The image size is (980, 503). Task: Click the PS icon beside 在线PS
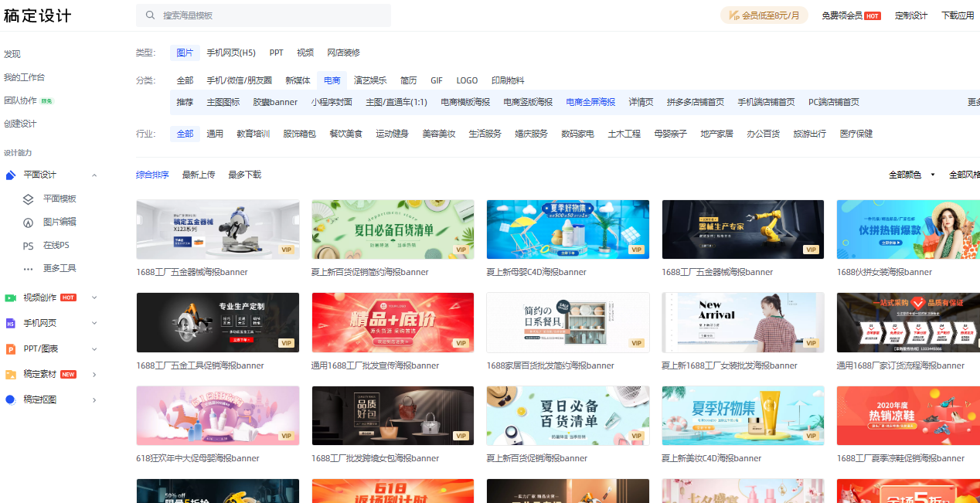click(29, 246)
